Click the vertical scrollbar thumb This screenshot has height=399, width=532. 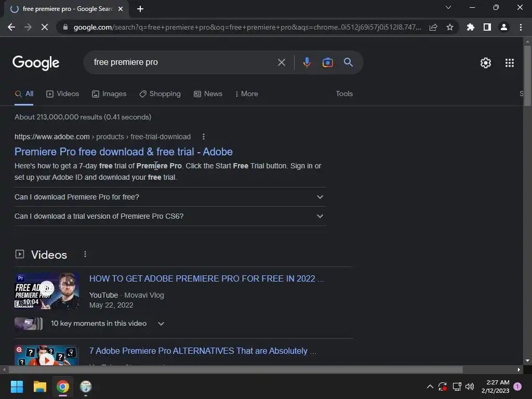click(527, 76)
